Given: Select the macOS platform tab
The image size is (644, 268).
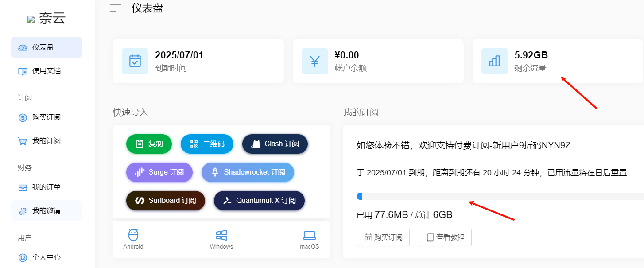Looking at the screenshot, I should 309,240.
